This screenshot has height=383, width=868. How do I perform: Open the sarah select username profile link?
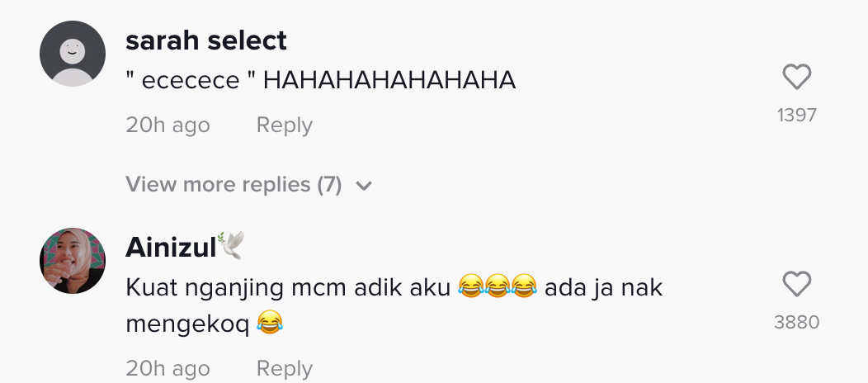tap(206, 40)
